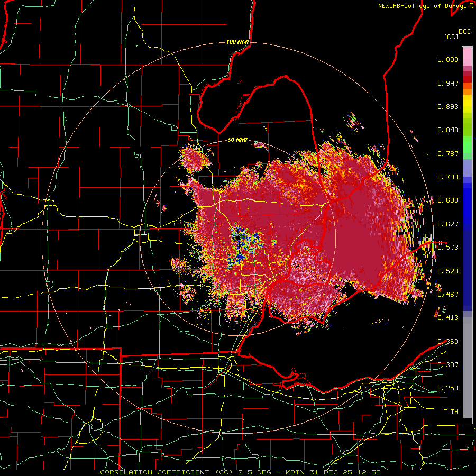
Task: Click the gray lower segment of color bar
Action: coord(467,368)
